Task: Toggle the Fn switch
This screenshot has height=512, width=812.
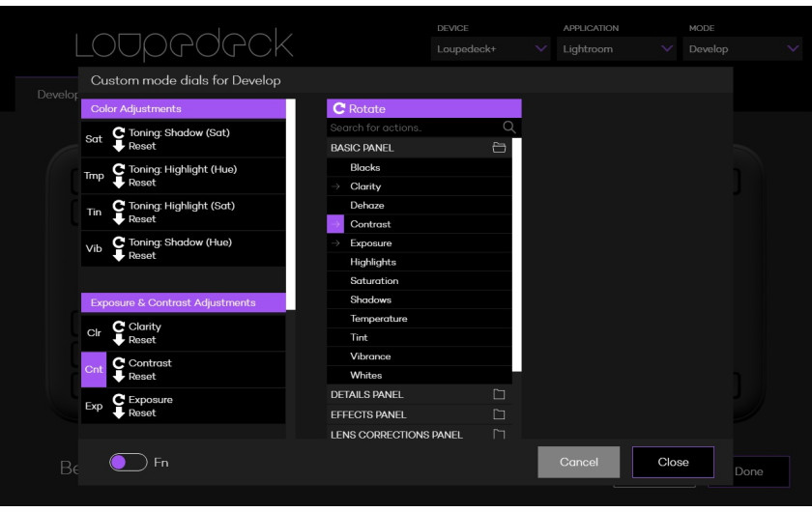Action: click(128, 463)
